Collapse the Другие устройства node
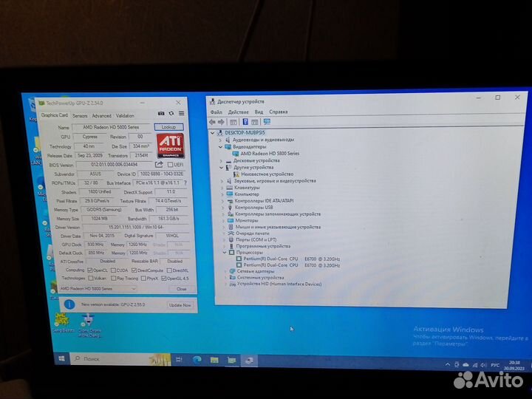The image size is (532, 399). 221,167
